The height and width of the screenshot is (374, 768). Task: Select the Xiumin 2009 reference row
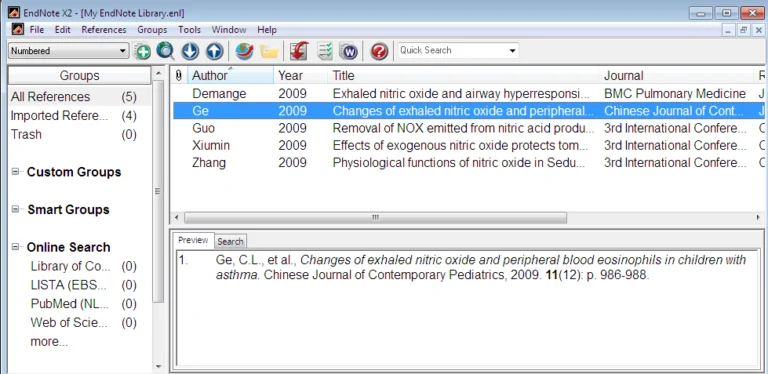coord(468,145)
